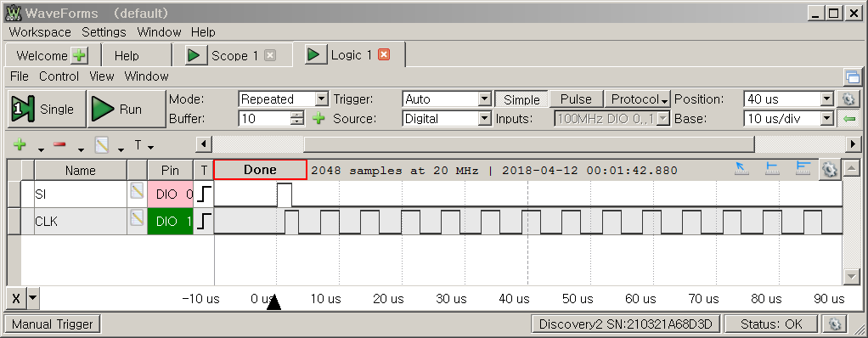
Task: Open the edit properties icon for the CLK row
Action: pos(137,218)
